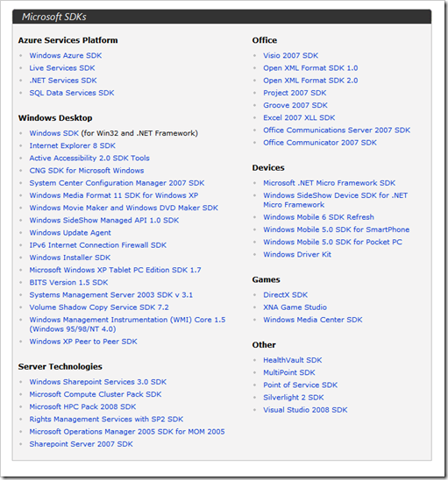Open System Center Configuration Manager 2007 SDK
This screenshot has height=480, width=448.
coord(117,183)
